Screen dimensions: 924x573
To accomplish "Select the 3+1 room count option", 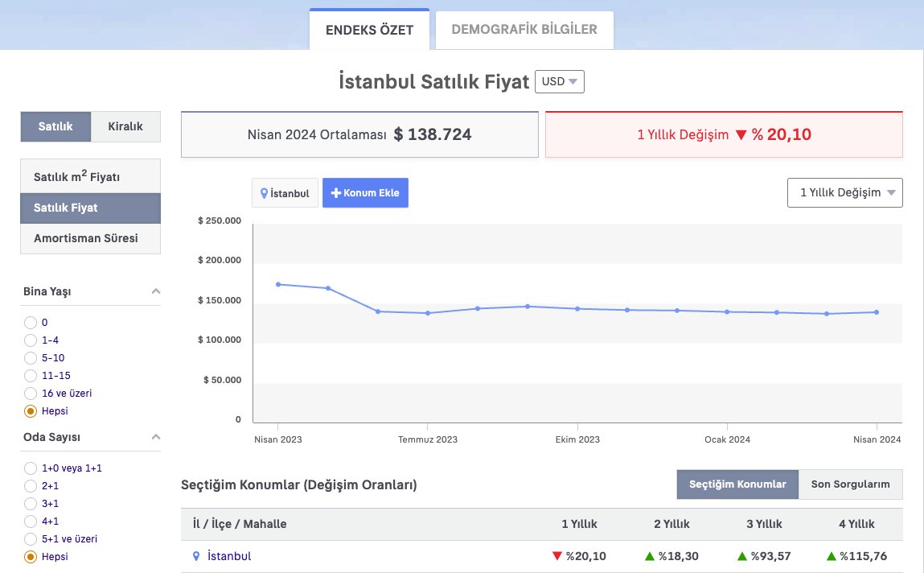I will tap(31, 504).
